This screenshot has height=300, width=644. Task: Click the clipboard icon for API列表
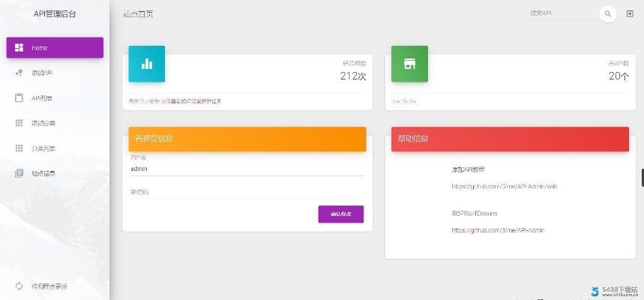click(19, 98)
